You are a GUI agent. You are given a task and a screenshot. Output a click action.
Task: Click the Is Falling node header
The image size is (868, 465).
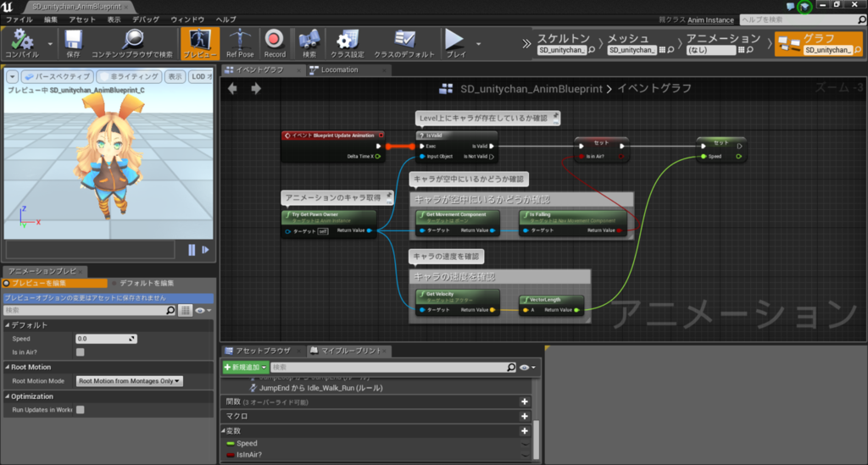coord(572,217)
